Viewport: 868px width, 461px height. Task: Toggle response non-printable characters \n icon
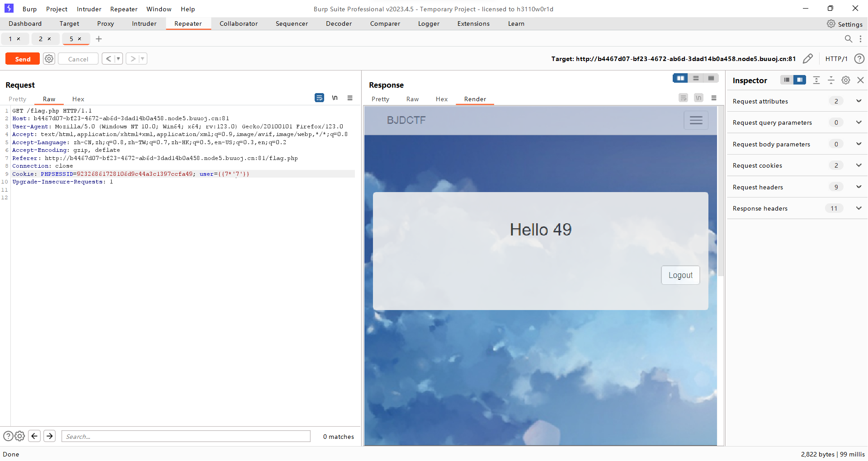point(698,98)
